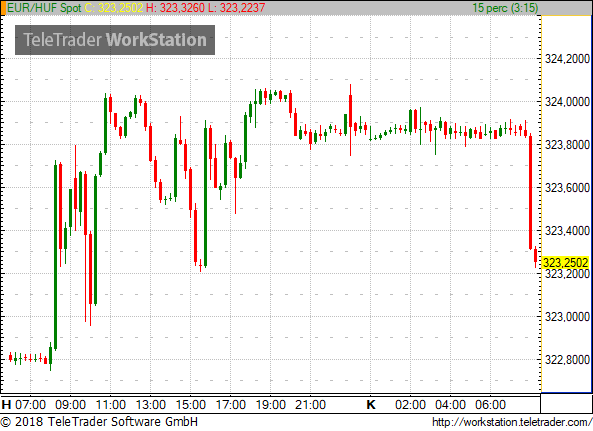This screenshot has height=431, width=593.
Task: Click the 06:00 time axis label
Action: pyautogui.click(x=491, y=405)
